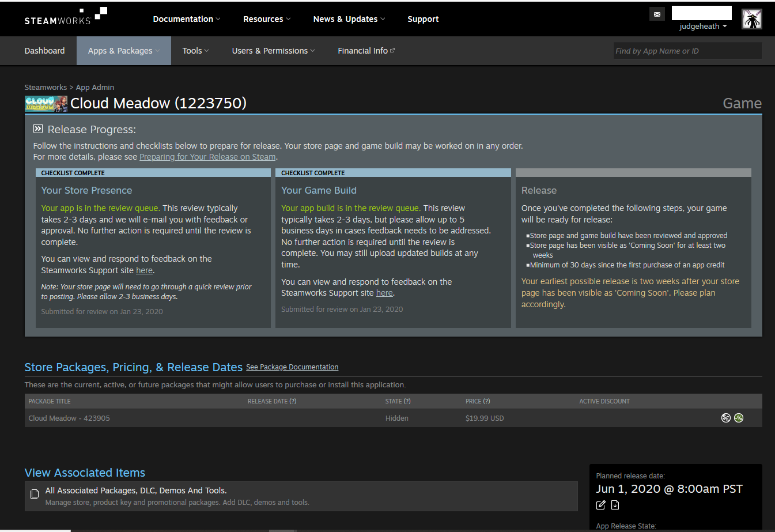Open the Financial Info external link
The height and width of the screenshot is (532, 775).
[366, 51]
